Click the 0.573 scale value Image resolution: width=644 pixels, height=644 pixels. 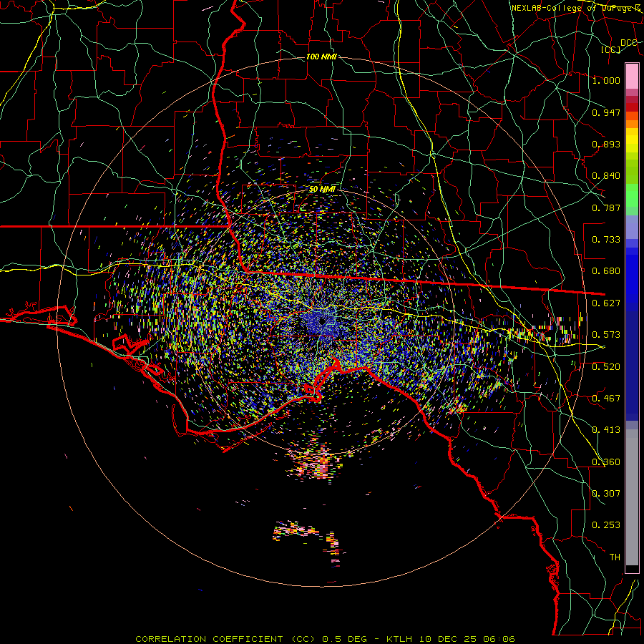tap(606, 334)
